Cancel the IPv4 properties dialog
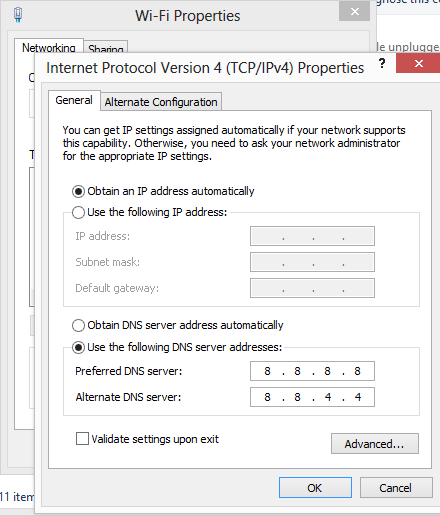Screen dimensions: 440x516 click(x=396, y=488)
